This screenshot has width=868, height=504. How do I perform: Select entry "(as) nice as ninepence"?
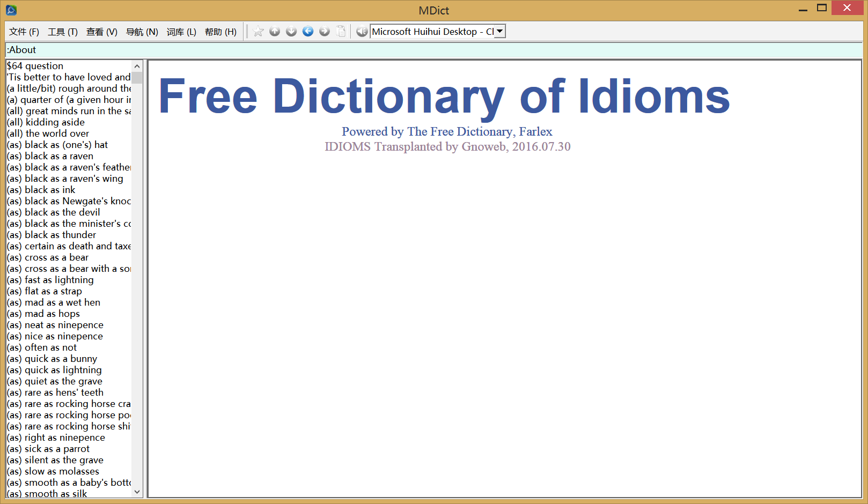pos(55,336)
